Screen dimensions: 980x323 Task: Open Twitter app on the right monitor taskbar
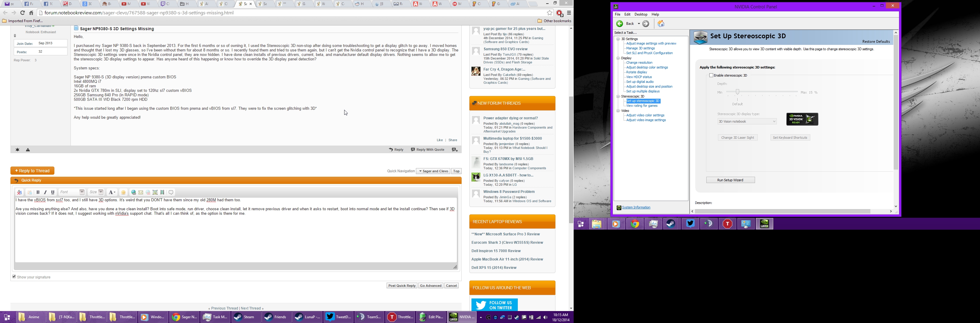pos(690,224)
